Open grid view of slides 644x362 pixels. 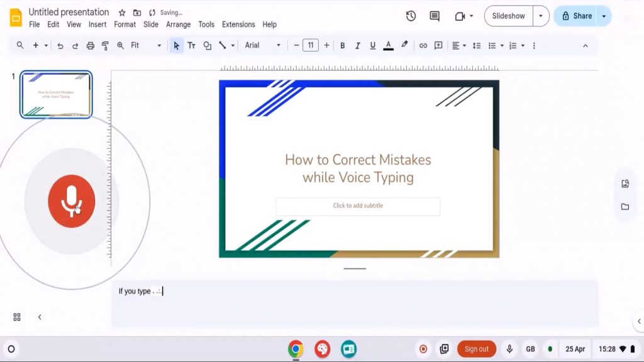17,317
